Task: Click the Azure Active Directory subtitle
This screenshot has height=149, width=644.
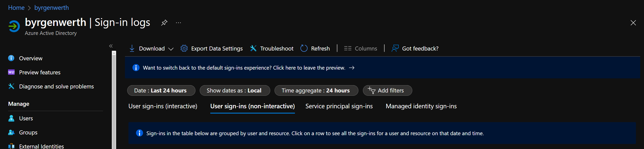Action: pos(51,33)
